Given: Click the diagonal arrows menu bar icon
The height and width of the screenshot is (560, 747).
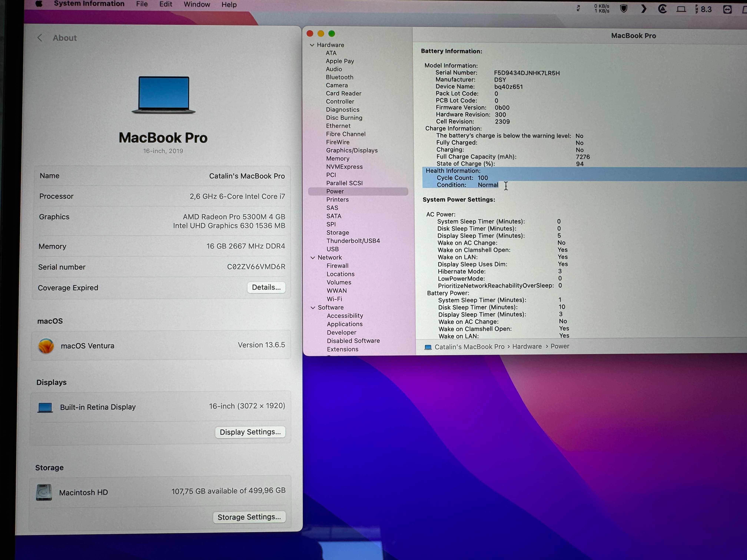Looking at the screenshot, I should point(578,9).
